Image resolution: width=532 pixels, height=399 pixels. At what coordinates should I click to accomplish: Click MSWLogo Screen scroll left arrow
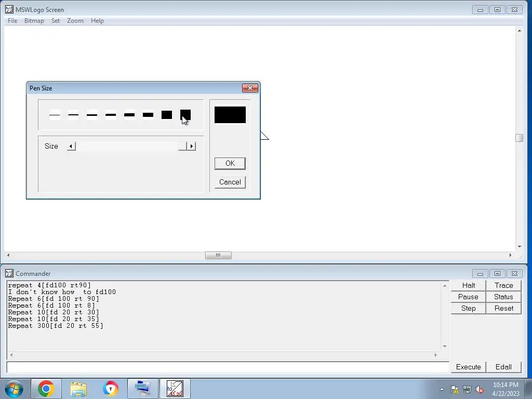(x=8, y=256)
